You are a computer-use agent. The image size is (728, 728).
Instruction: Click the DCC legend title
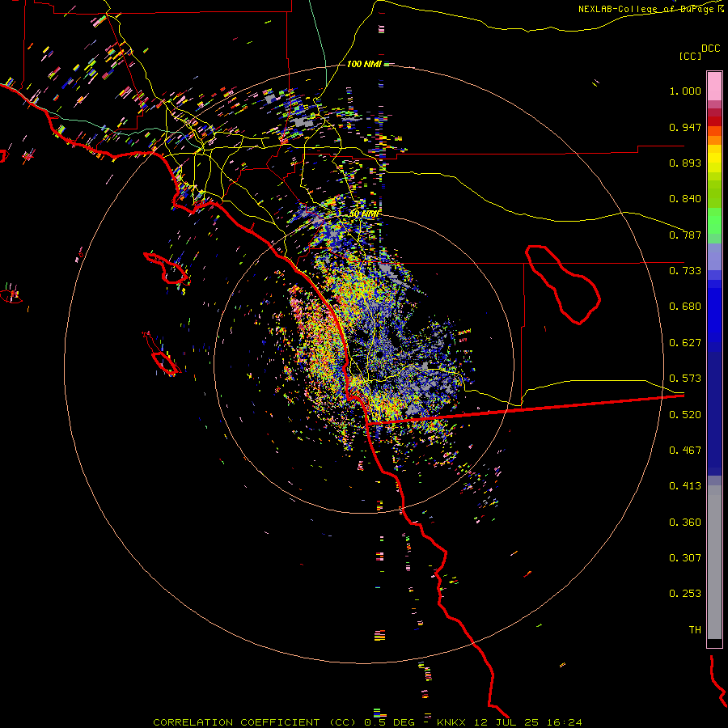(710, 49)
